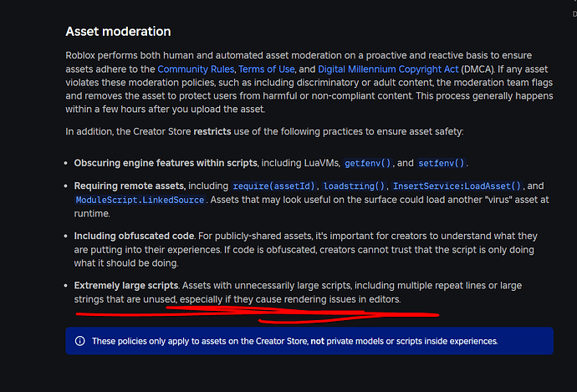Click the bold word 'not' in the blue notice
The image size is (577, 392).
click(x=317, y=341)
